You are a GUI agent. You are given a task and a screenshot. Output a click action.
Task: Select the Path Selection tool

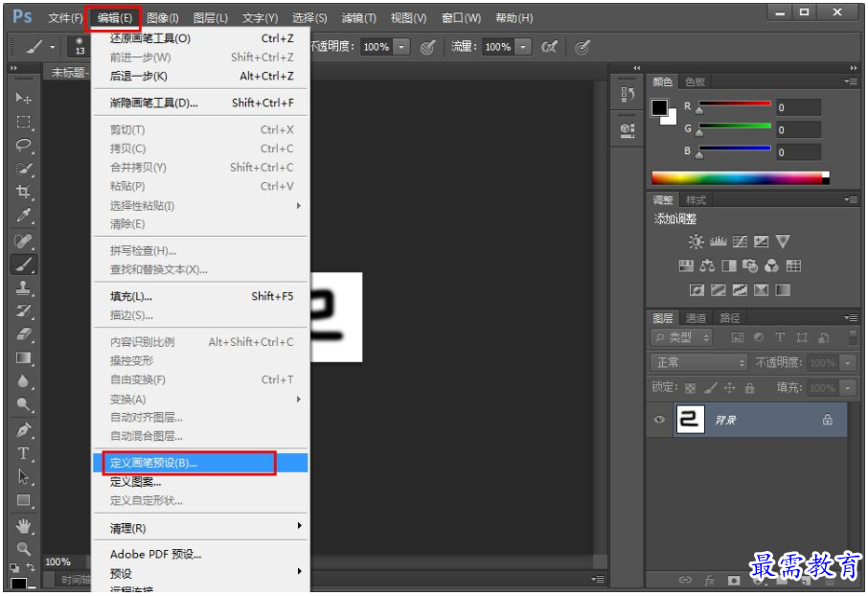pyautogui.click(x=23, y=476)
